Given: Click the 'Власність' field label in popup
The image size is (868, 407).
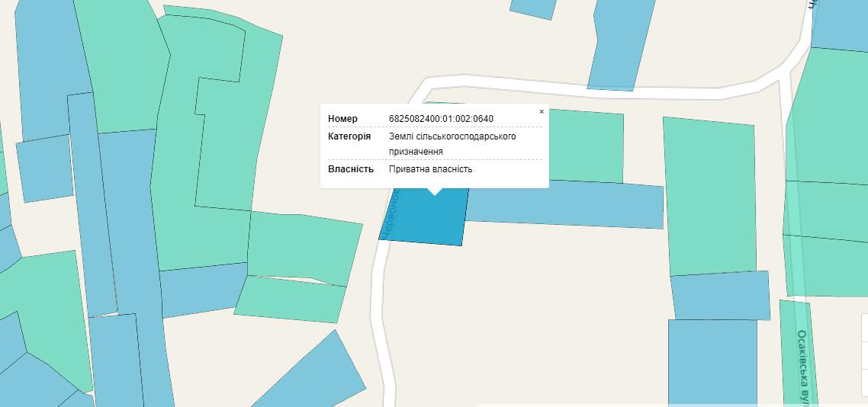Looking at the screenshot, I should click(350, 169).
